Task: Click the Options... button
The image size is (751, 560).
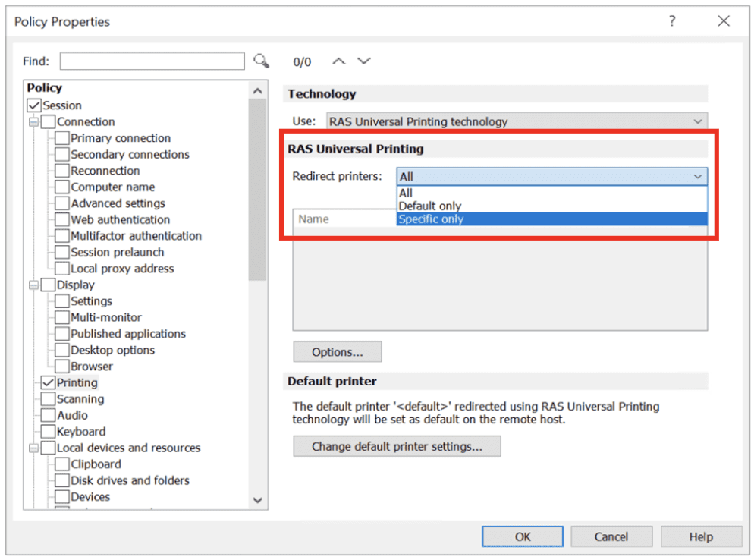Action: [337, 352]
